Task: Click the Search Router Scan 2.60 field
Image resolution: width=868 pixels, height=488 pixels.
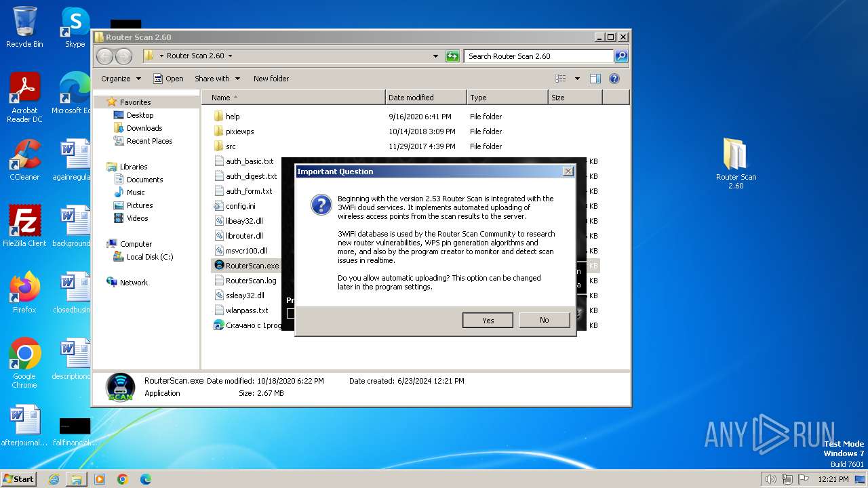Action: pos(539,56)
